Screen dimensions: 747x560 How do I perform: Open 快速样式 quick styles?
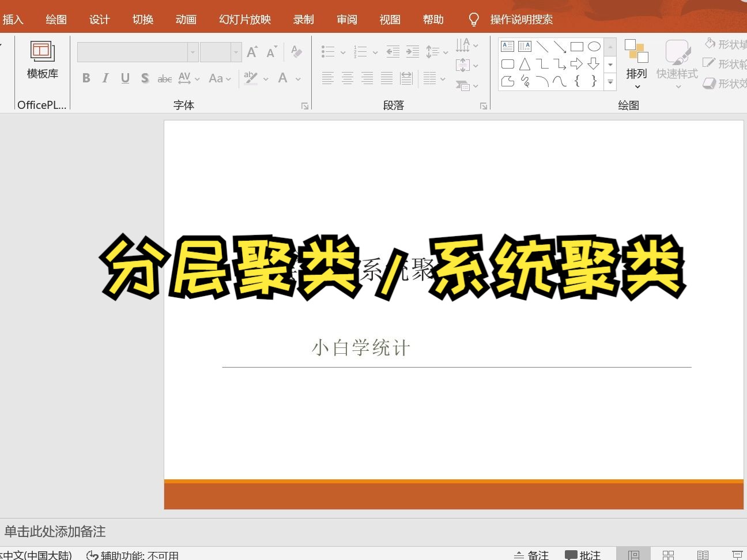pos(677,64)
